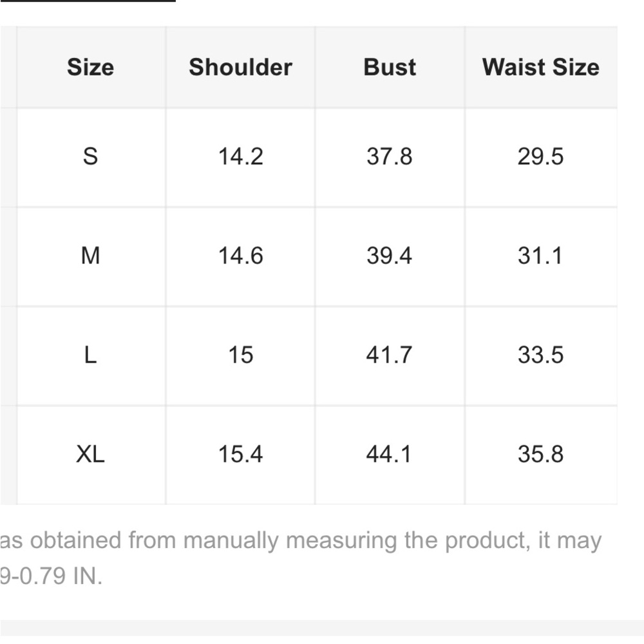Select the M size row label
This screenshot has height=644, width=644.
90,256
